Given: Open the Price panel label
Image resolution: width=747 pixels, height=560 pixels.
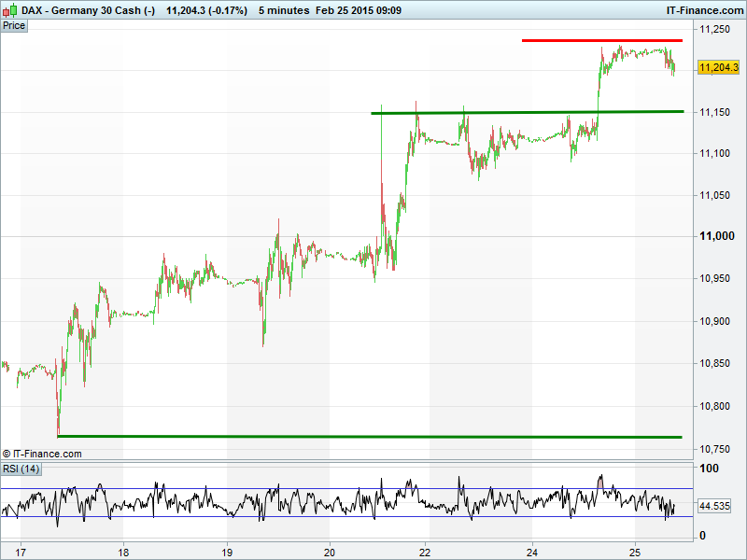Looking at the screenshot, I should [15, 25].
